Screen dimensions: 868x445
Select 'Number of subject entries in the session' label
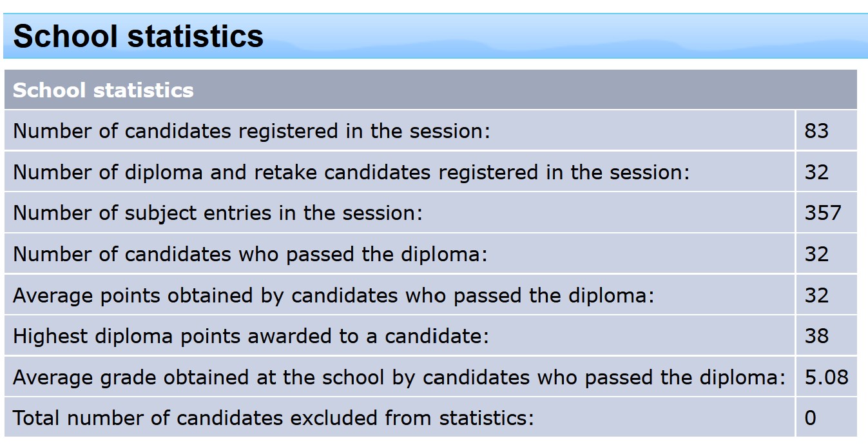click(218, 213)
